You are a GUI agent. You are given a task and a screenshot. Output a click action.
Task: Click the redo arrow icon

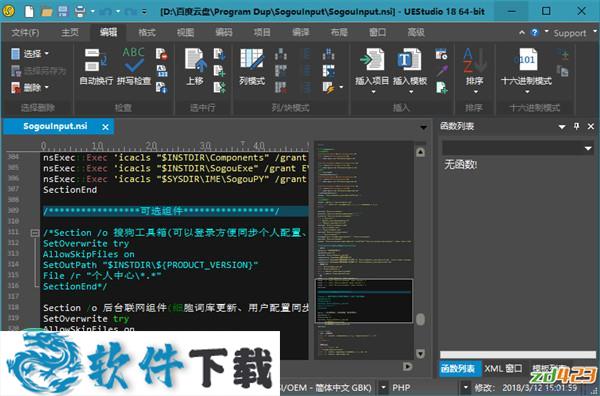(130, 11)
